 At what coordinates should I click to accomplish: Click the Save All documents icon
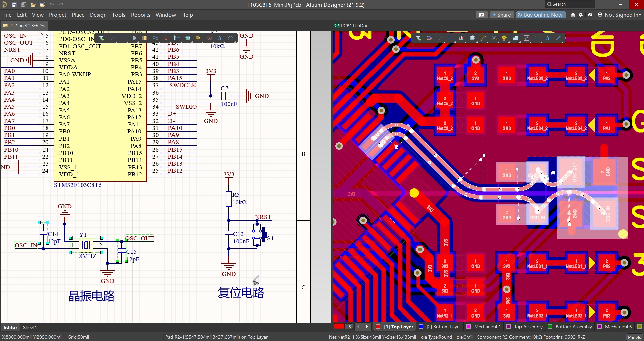(24, 5)
